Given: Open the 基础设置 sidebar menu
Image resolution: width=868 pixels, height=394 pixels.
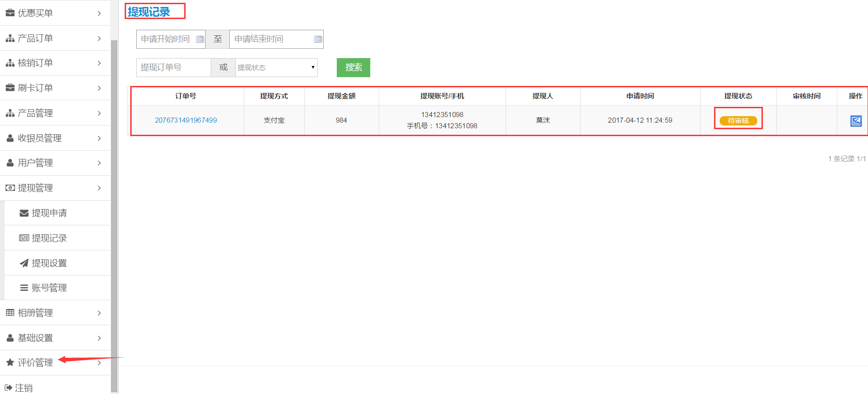Looking at the screenshot, I should click(x=35, y=338).
